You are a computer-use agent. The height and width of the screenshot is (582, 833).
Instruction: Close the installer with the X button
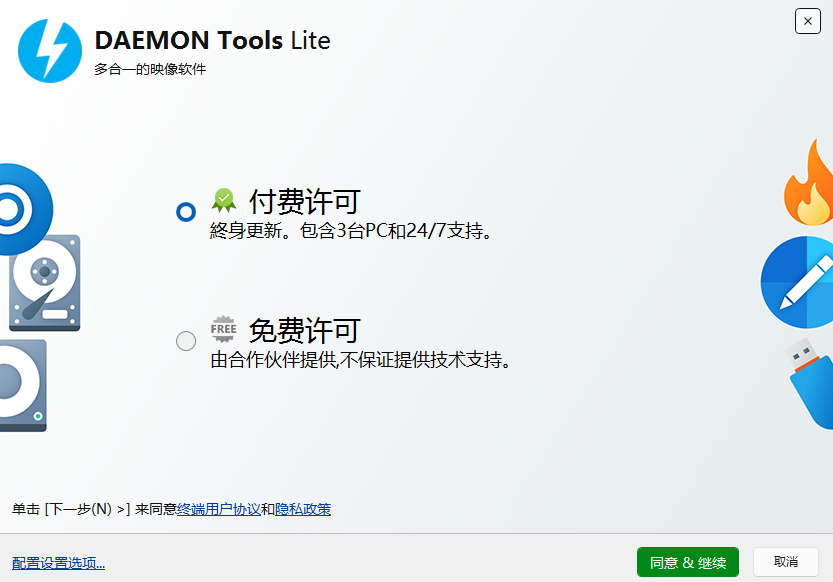click(x=808, y=21)
